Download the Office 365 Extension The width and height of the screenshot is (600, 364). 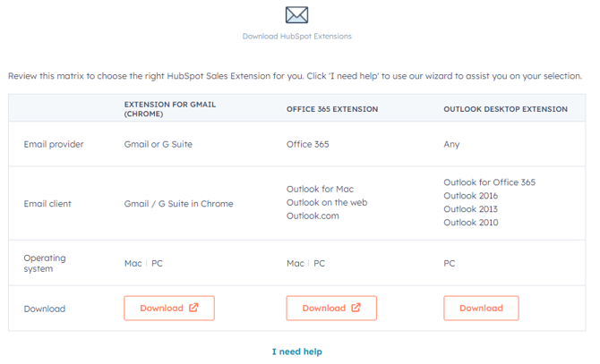point(331,308)
